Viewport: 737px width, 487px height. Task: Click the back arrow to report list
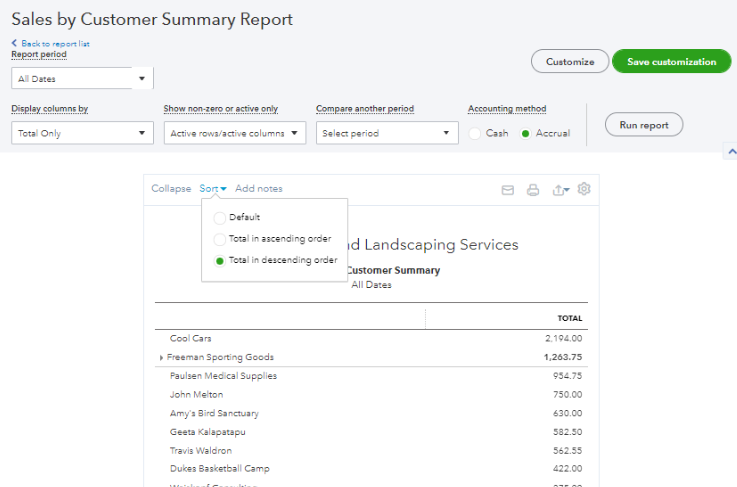click(x=15, y=44)
